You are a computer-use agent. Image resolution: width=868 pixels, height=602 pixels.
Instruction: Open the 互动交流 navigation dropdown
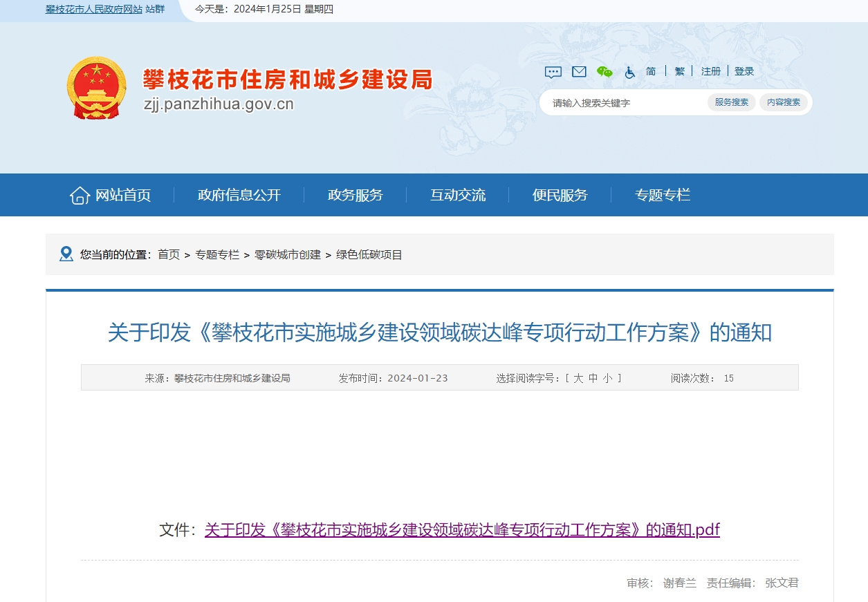click(457, 195)
